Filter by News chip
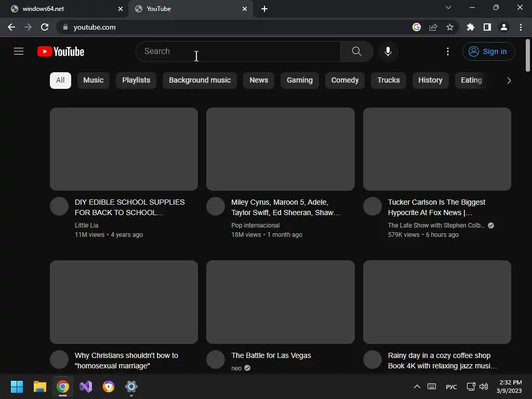 pyautogui.click(x=259, y=81)
